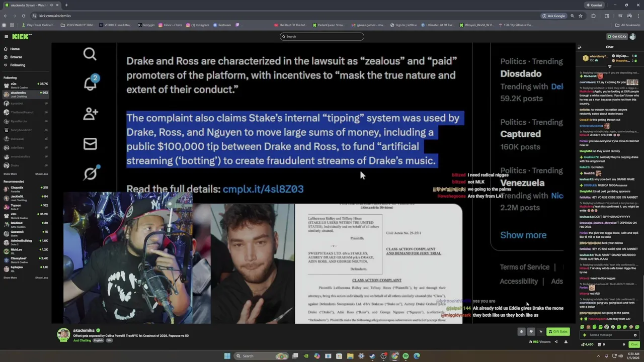Click the channel points 4,450 icon
This screenshot has width=644, height=362.
pyautogui.click(x=587, y=344)
